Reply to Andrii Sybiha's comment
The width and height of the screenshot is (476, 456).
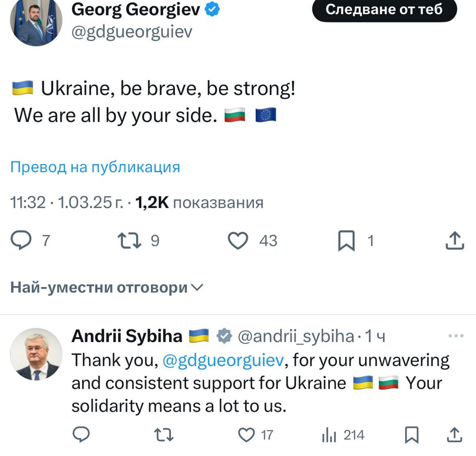(81, 435)
